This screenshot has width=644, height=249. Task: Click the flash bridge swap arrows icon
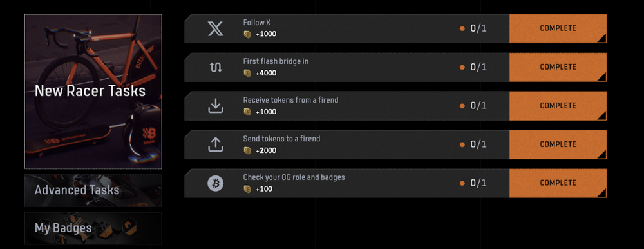216,68
